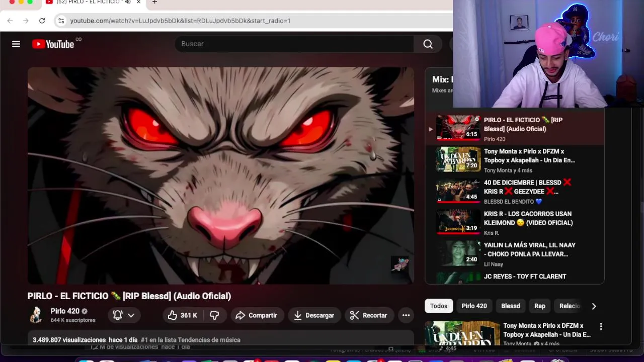This screenshot has width=644, height=362.
Task: Open 40 DE DICIEMBRE BLESSD title in mix
Action: (x=528, y=187)
